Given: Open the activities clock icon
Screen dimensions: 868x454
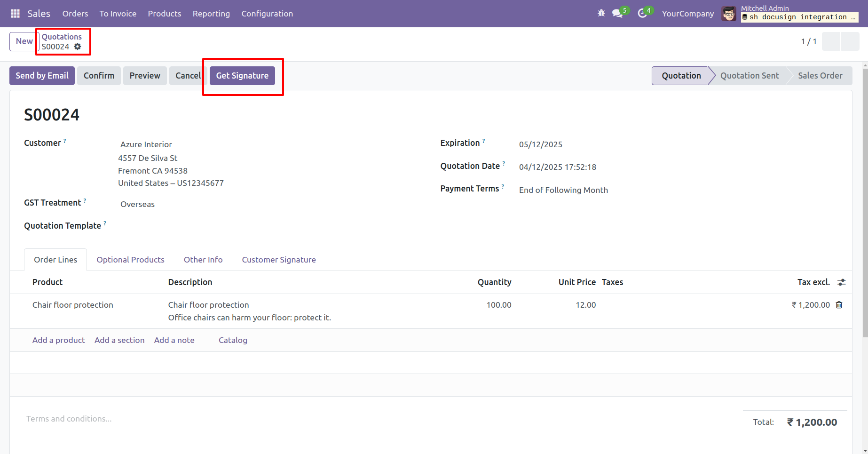Looking at the screenshot, I should click(642, 13).
